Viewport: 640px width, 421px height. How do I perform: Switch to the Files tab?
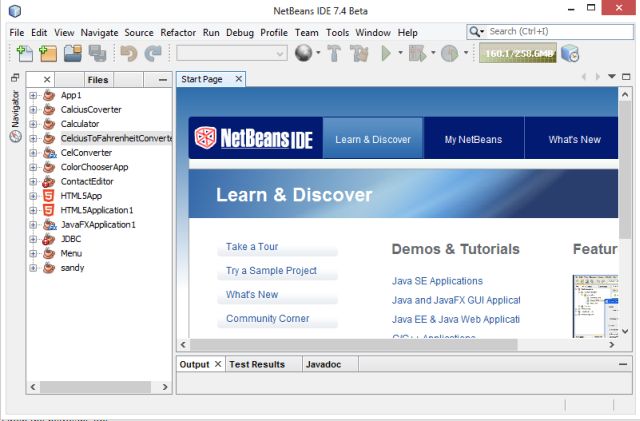click(x=98, y=80)
